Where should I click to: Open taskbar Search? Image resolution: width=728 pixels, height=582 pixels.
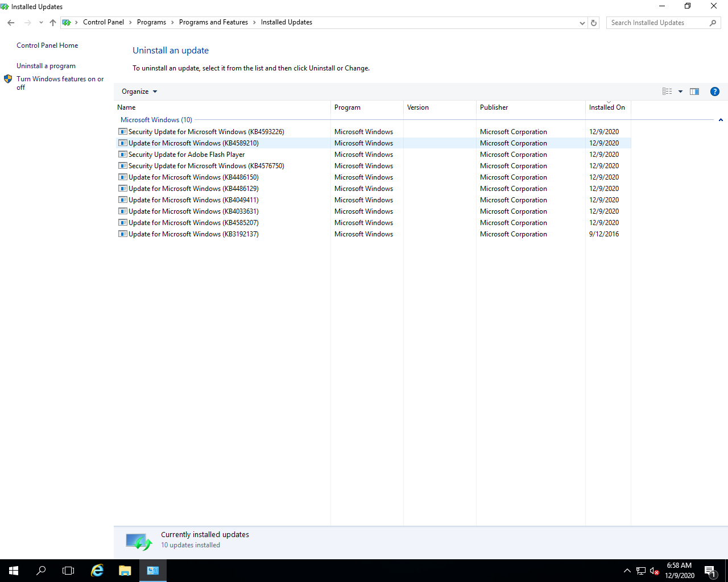tap(41, 571)
